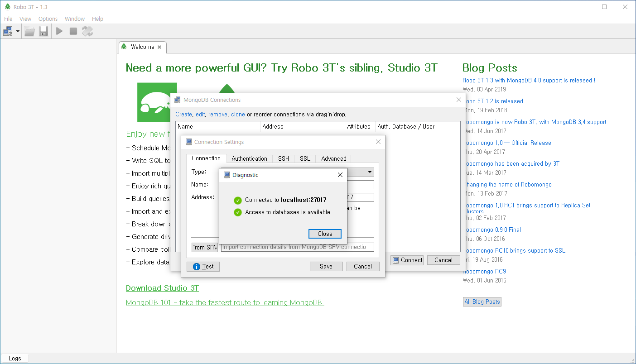Close the MongoDB Connections window via X
636x364 pixels.
point(458,100)
